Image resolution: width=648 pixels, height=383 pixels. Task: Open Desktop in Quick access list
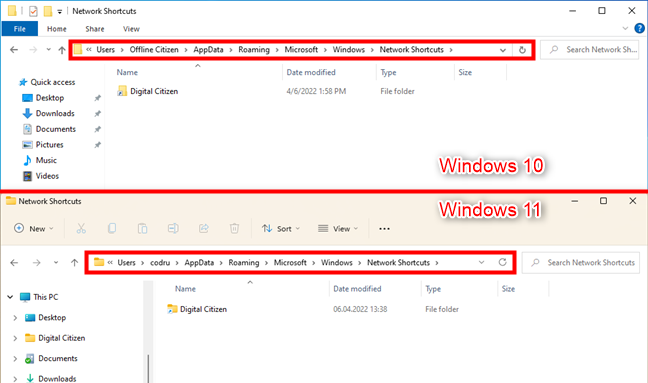coord(49,98)
